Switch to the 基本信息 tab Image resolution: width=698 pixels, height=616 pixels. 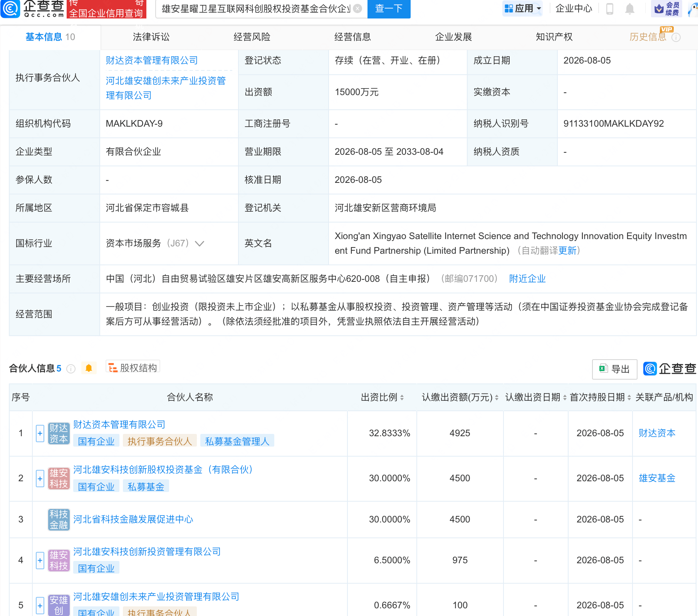[x=50, y=37]
